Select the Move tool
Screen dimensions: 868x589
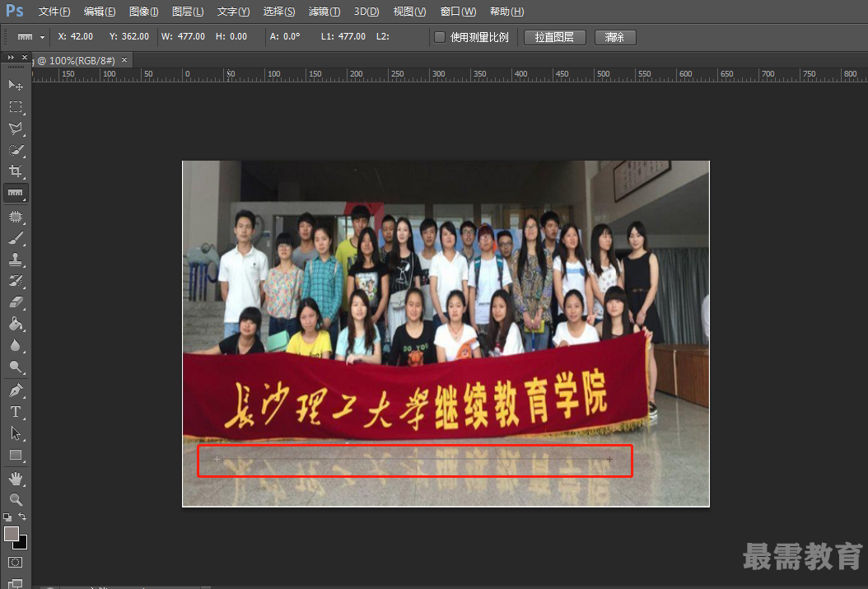pyautogui.click(x=16, y=85)
